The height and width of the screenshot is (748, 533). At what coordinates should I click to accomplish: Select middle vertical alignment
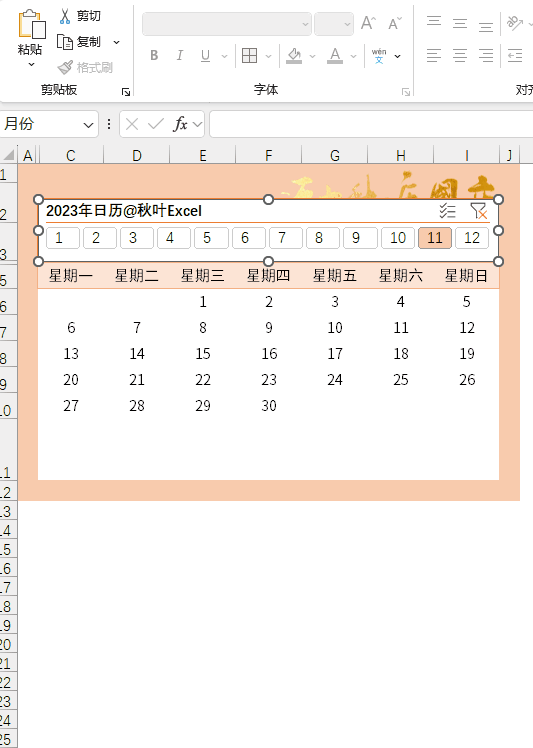pos(460,23)
